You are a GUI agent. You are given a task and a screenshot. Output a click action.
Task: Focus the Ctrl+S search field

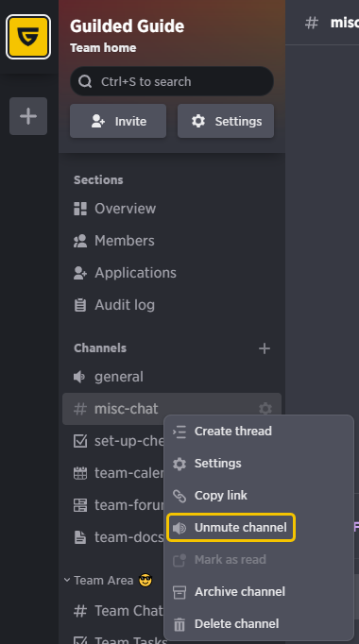tap(172, 81)
